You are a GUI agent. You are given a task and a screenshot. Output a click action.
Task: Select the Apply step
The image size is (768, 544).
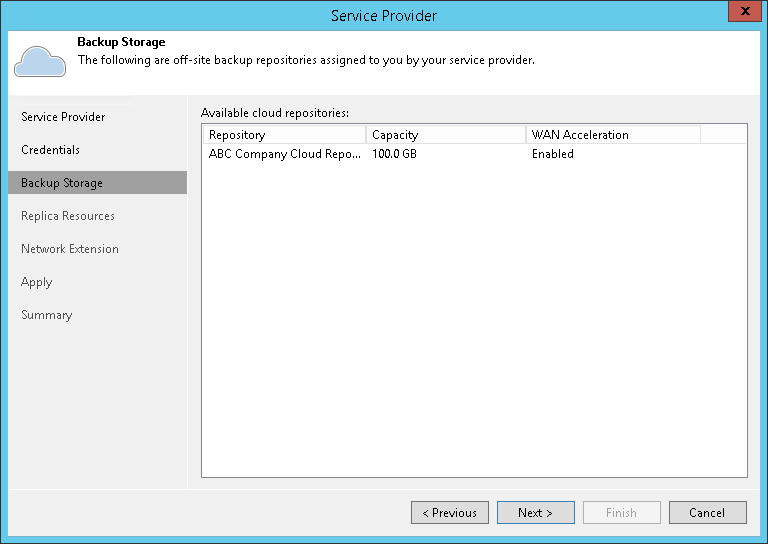pos(36,282)
